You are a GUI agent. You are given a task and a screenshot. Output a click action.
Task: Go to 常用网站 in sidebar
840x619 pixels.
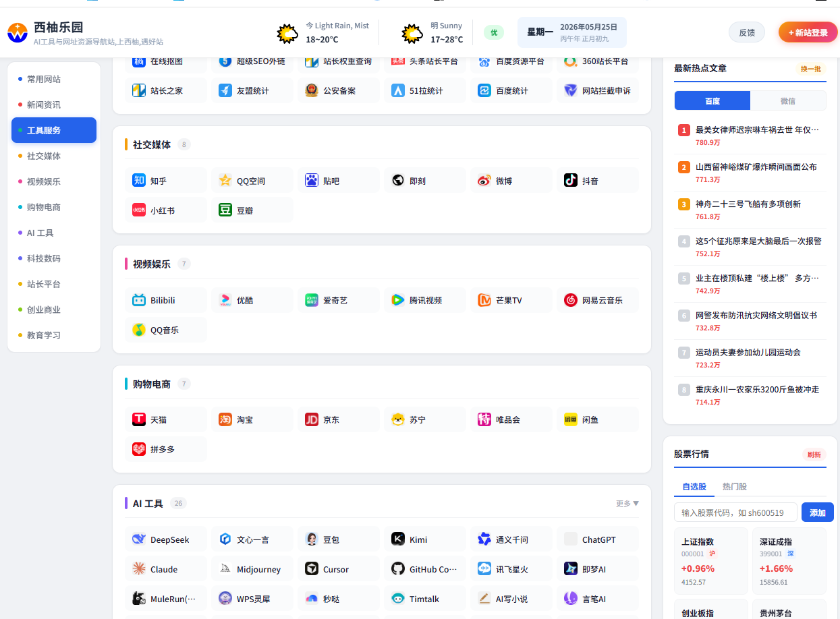click(54, 79)
